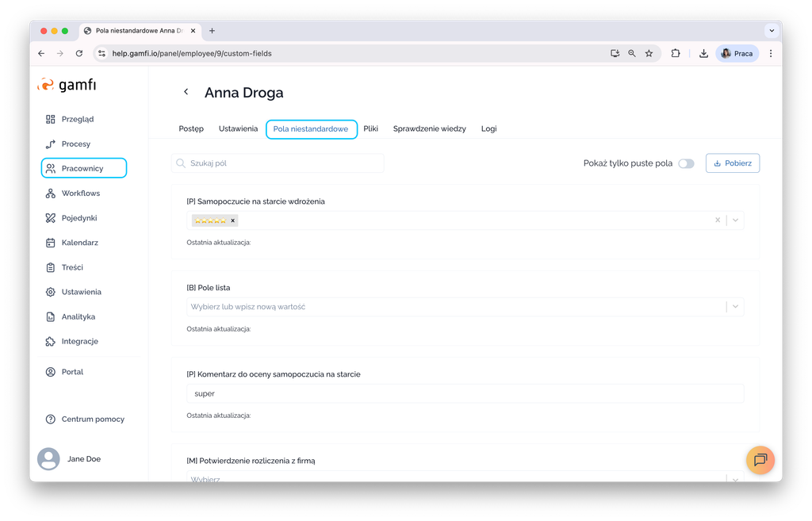The height and width of the screenshot is (521, 812).
Task: Open the Centrum pomocy link
Action: point(93,419)
